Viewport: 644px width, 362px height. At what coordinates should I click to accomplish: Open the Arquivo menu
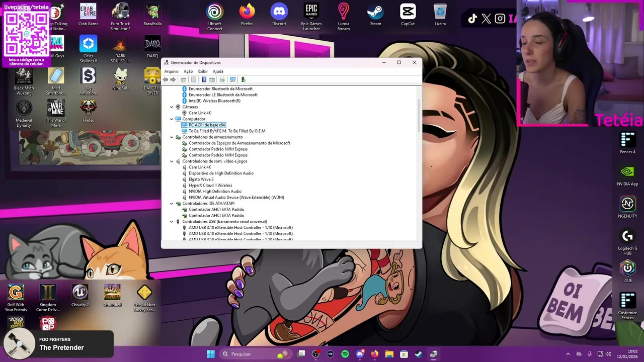point(171,71)
